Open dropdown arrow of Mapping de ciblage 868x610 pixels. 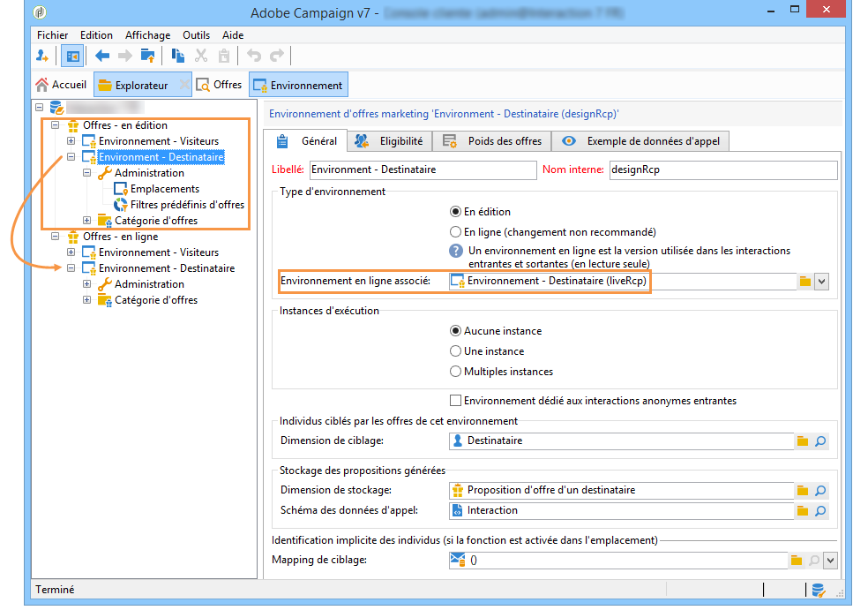830,561
